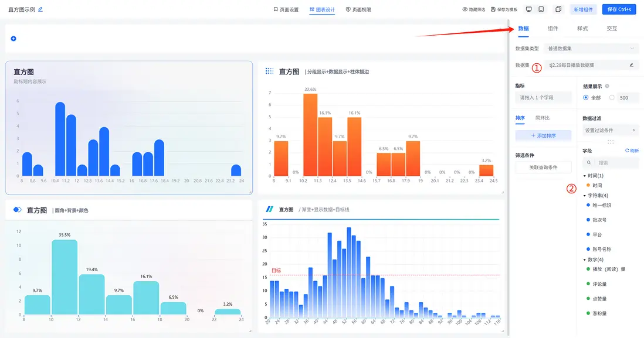Click the 35.5% cyan bar label

(65, 235)
